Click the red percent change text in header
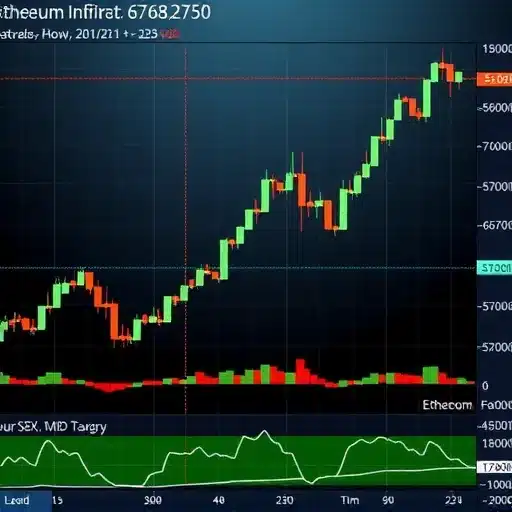512x512 pixels. 170,34
